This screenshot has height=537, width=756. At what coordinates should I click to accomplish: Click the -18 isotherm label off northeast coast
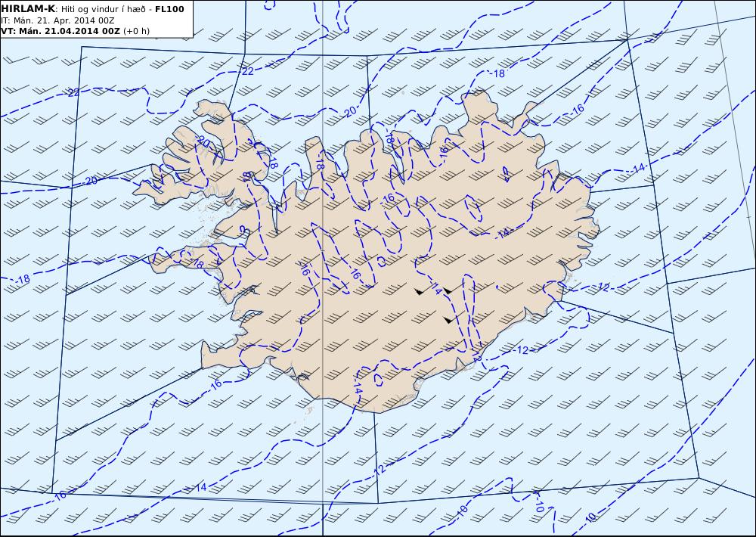pyautogui.click(x=498, y=73)
